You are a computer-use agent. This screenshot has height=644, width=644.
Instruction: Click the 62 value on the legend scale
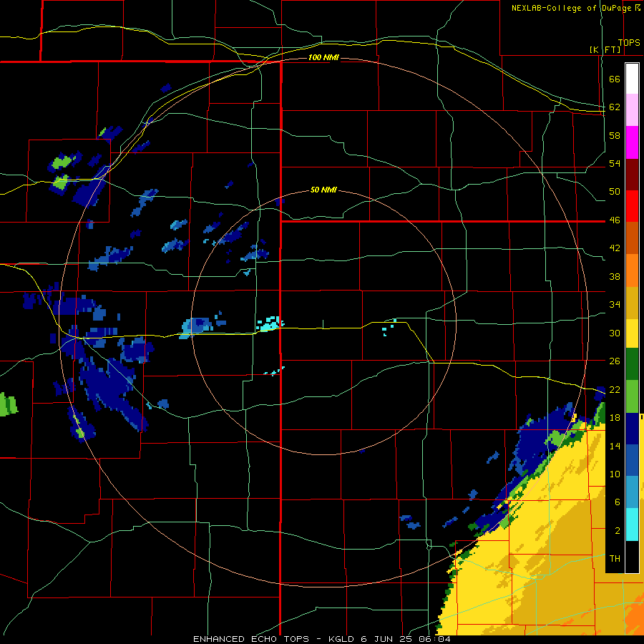coord(615,107)
